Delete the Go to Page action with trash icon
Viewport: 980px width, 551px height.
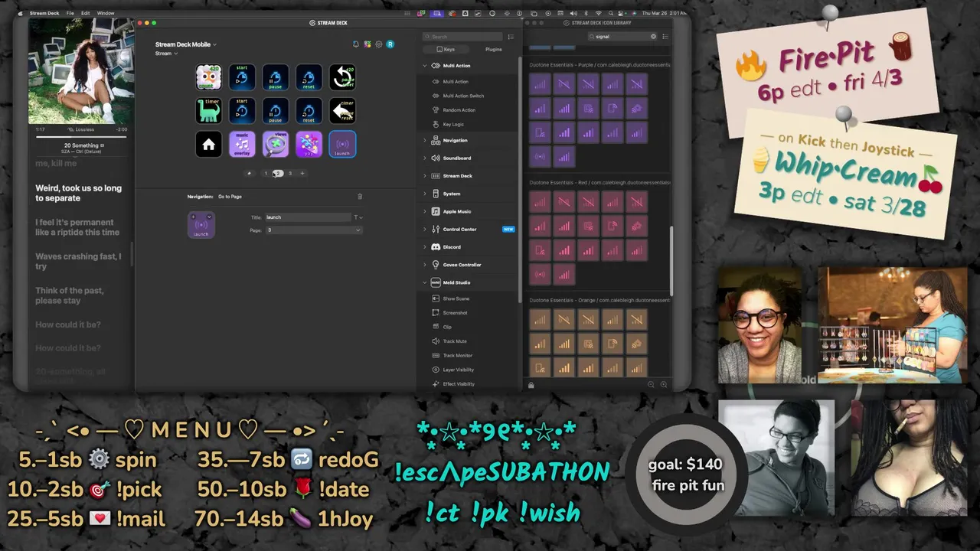[x=360, y=197]
